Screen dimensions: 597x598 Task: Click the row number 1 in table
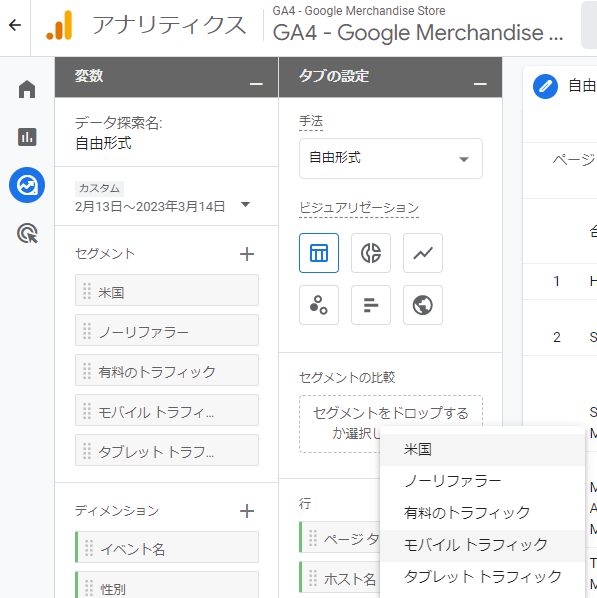(x=557, y=281)
